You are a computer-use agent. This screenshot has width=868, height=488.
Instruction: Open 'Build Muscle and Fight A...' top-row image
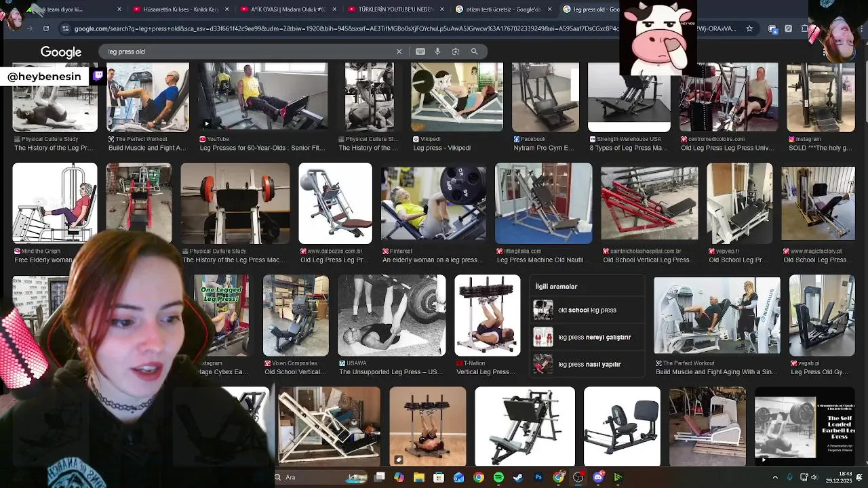point(148,97)
